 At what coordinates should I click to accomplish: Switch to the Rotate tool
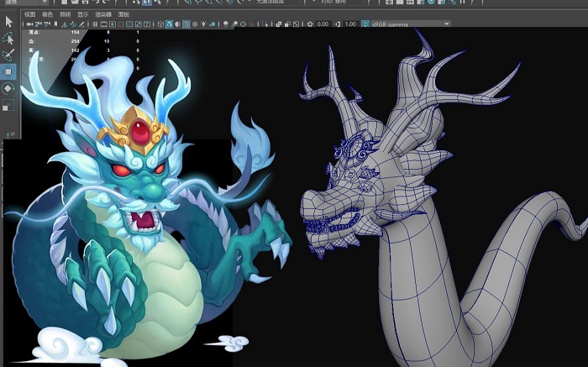point(8,89)
